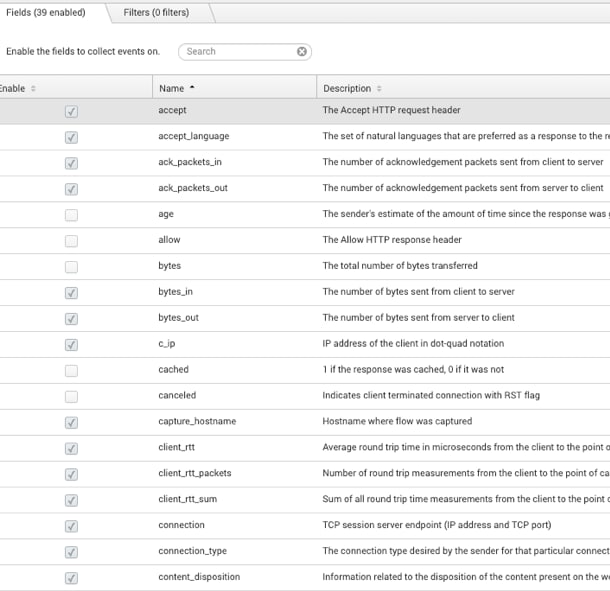Click 'Indicates client terminated connection' description

[x=431, y=395]
